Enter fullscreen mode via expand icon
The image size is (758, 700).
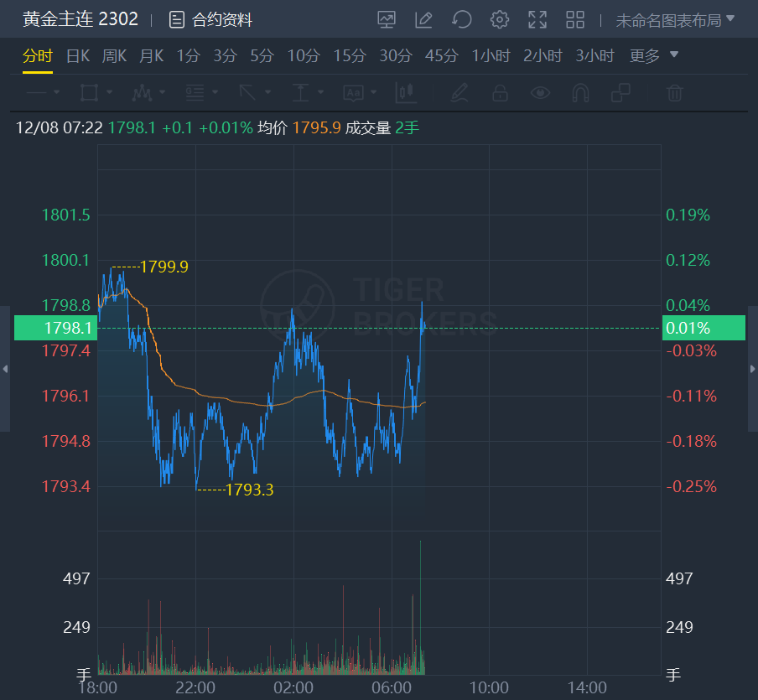click(x=537, y=19)
